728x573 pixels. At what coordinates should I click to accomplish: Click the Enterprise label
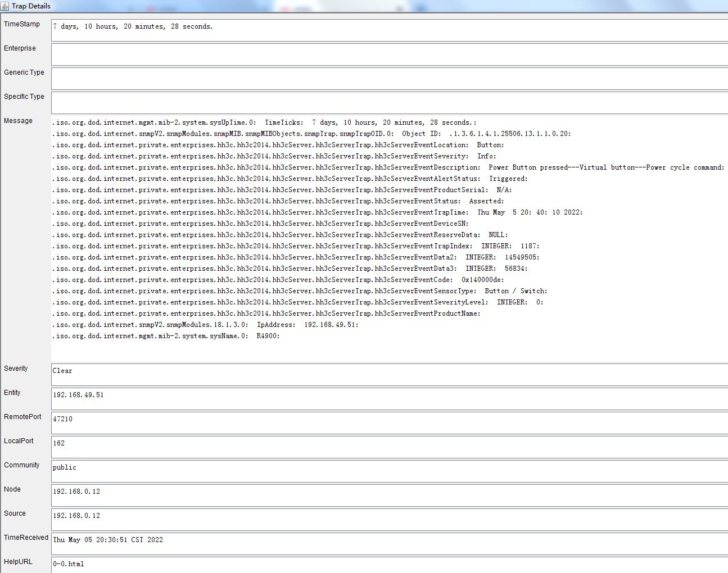[20, 48]
